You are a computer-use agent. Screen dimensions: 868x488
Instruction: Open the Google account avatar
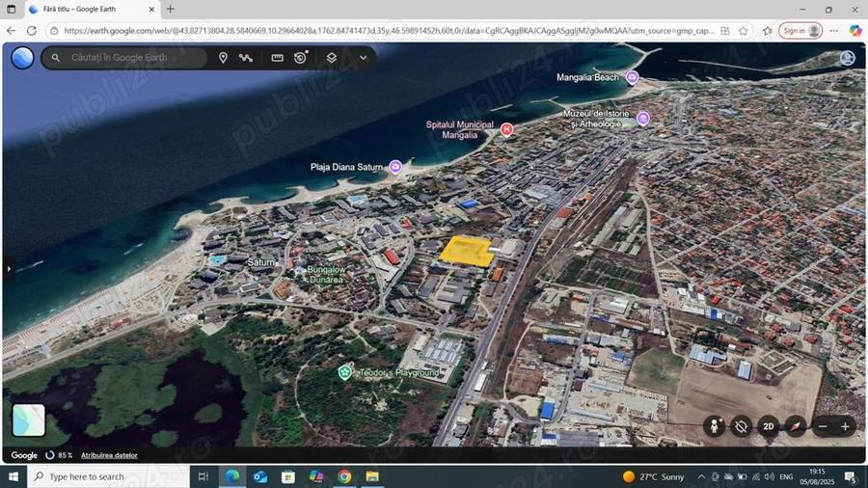[848, 58]
